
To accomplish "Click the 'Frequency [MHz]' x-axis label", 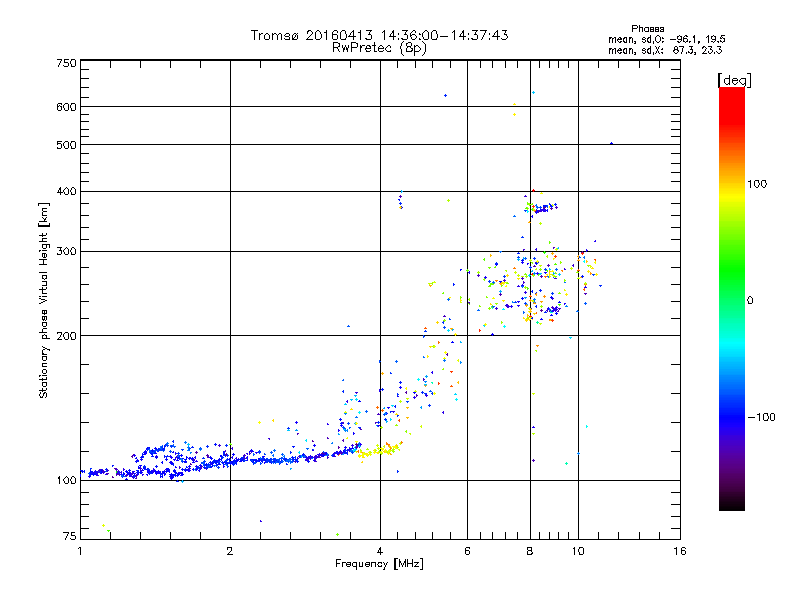I will [379, 564].
